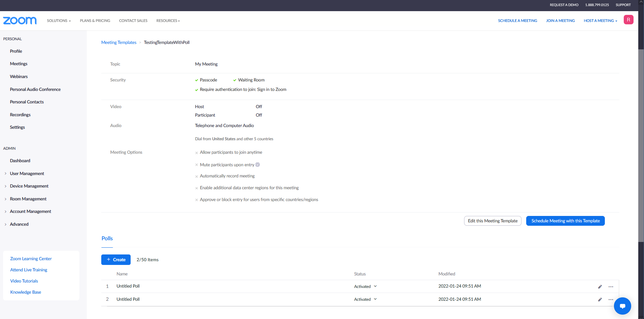Viewport: 644px width, 319px height.
Task: Click Edit this Meeting Template button
Action: [492, 221]
